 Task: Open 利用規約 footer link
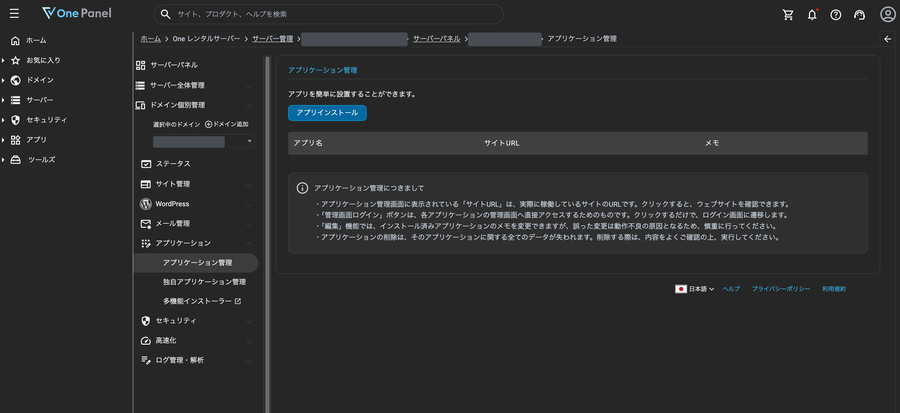pyautogui.click(x=834, y=289)
